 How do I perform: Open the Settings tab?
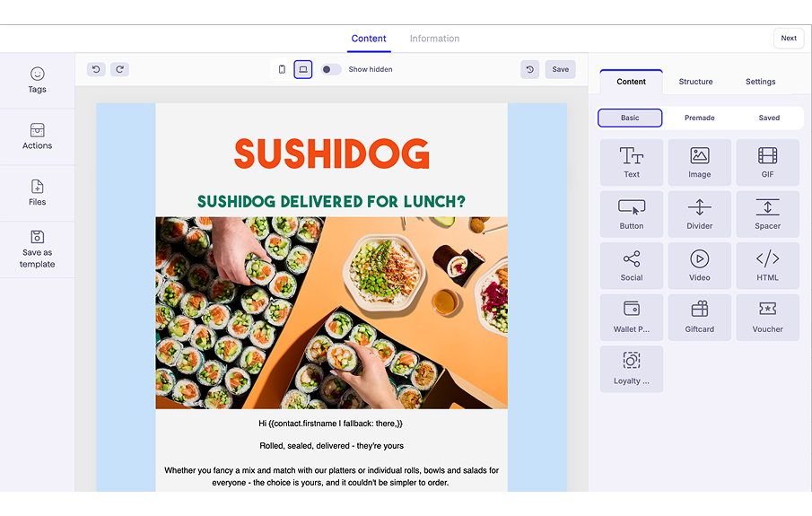point(760,82)
